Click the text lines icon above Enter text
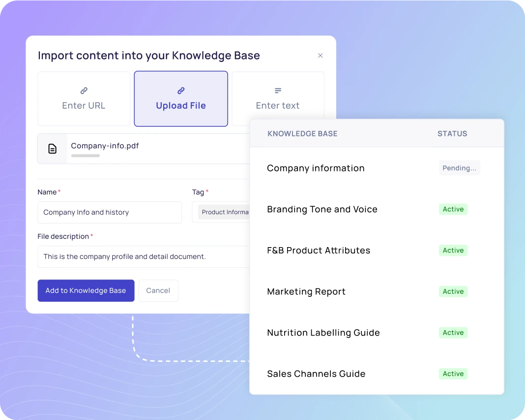 (277, 90)
